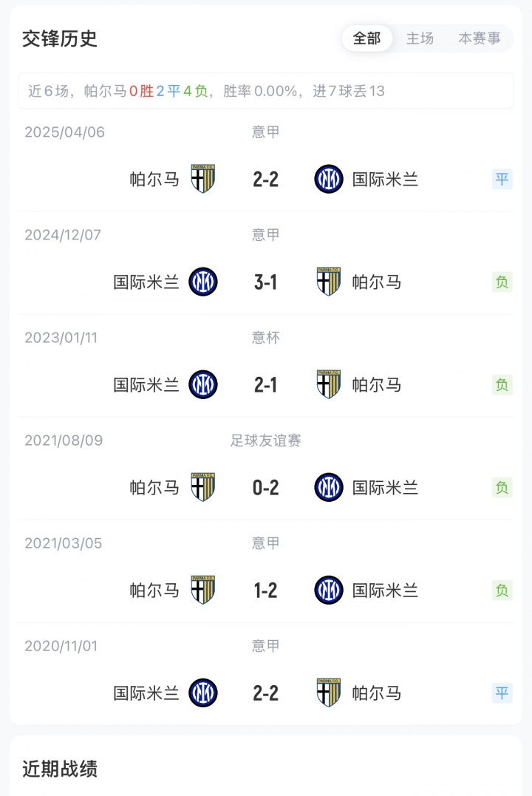Switch to the 本赛事 filter tab
This screenshot has height=796, width=532.
coord(479,38)
